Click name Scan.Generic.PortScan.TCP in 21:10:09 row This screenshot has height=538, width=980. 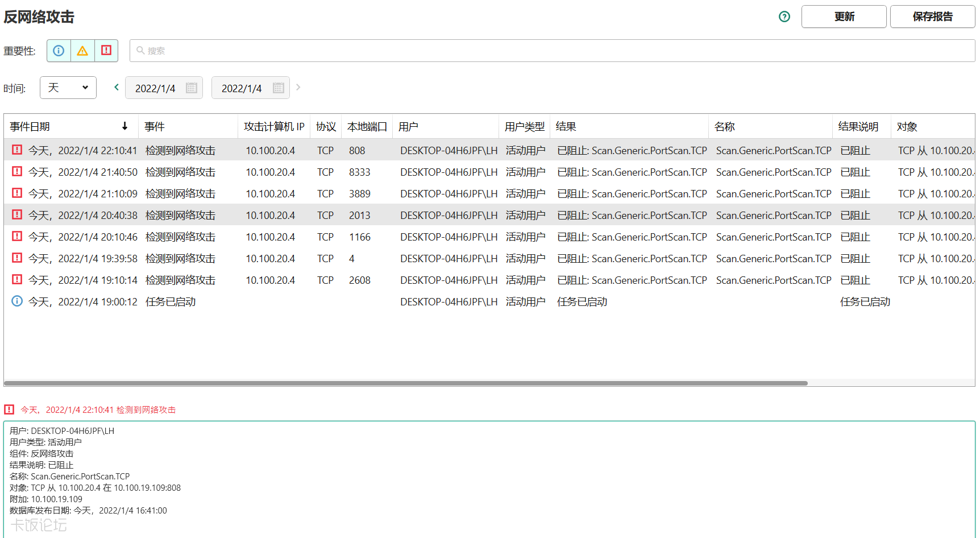tap(774, 194)
